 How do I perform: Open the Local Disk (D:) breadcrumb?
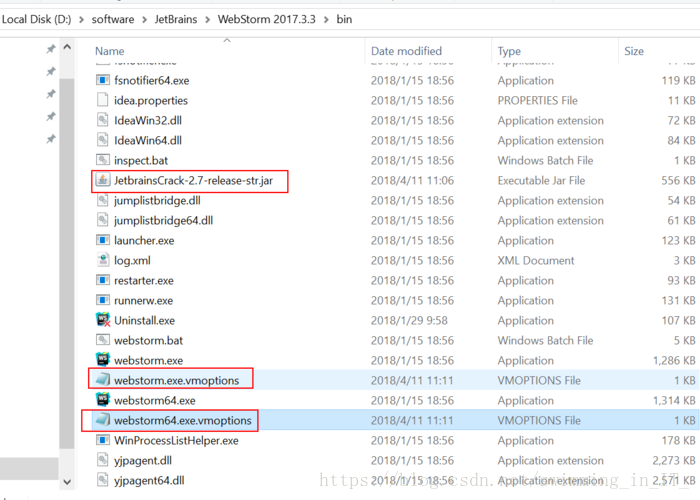(36, 19)
